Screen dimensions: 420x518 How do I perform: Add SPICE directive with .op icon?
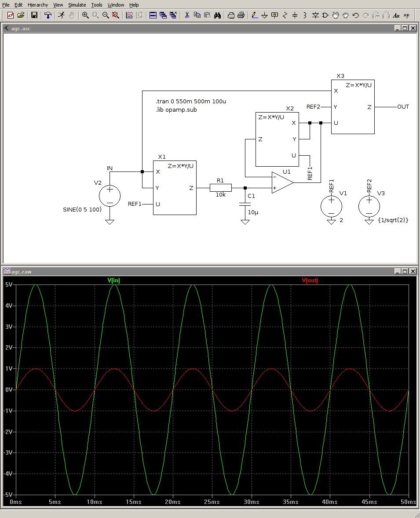pyautogui.click(x=406, y=15)
